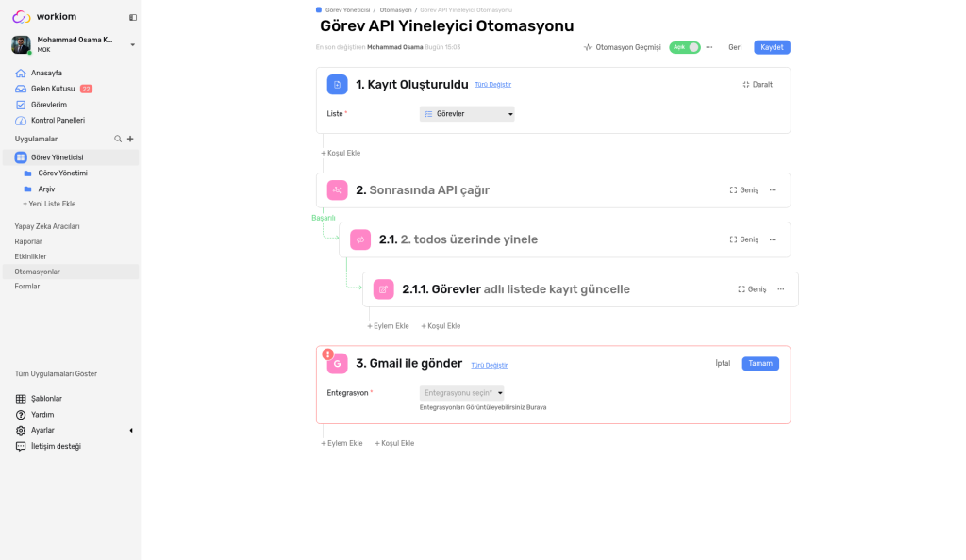Image resolution: width=966 pixels, height=560 pixels.
Task: Select Görev Yöneticisi app in sidebar
Action: click(x=71, y=157)
